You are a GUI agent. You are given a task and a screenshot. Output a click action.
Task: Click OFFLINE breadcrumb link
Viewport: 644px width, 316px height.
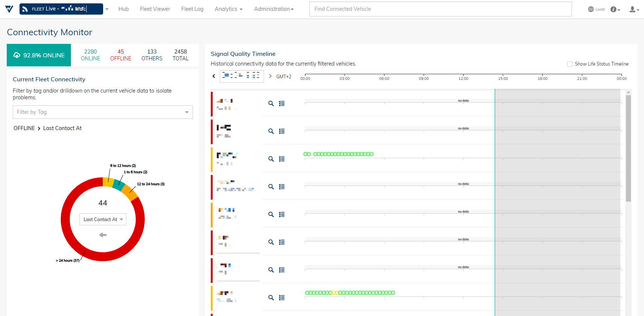pos(24,128)
